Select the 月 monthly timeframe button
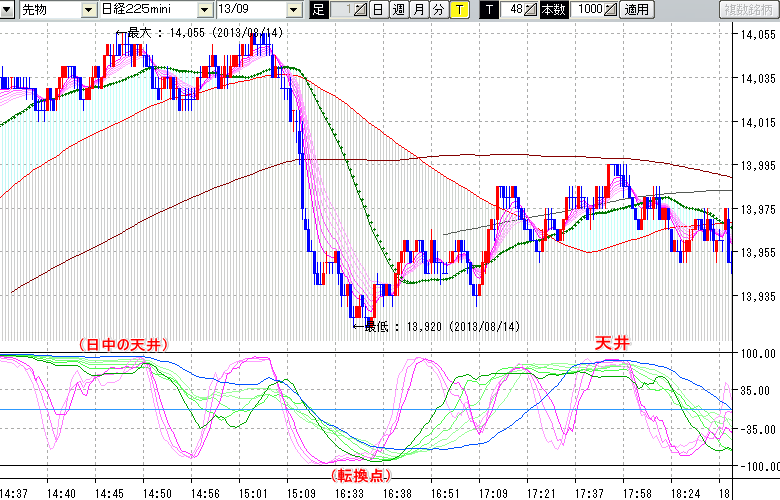This screenshot has height=500, width=780. [x=418, y=10]
